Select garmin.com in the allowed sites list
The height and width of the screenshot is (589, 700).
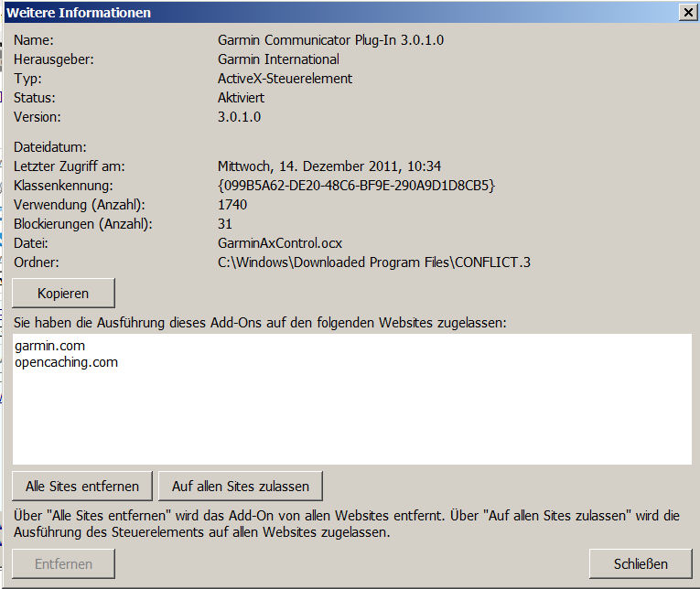point(49,346)
